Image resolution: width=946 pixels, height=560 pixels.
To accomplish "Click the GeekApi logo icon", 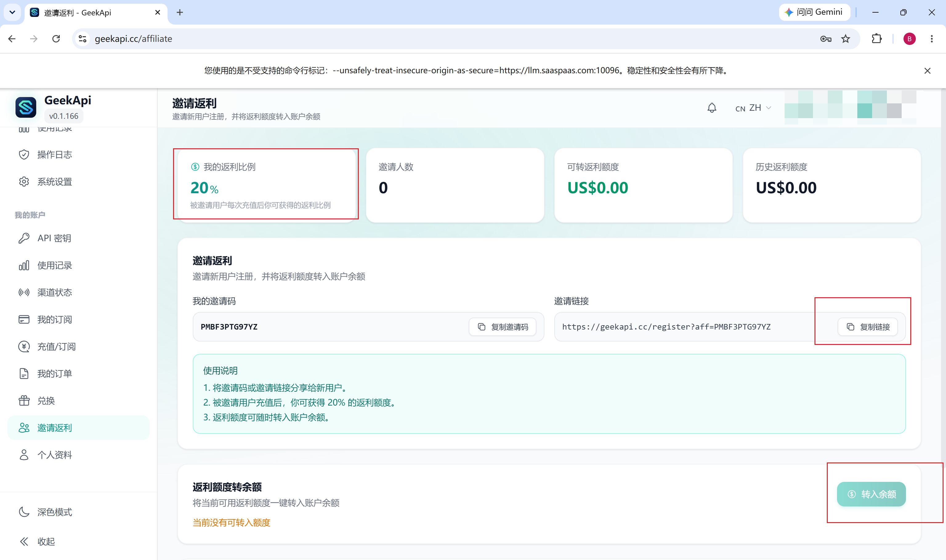I will click(x=26, y=107).
